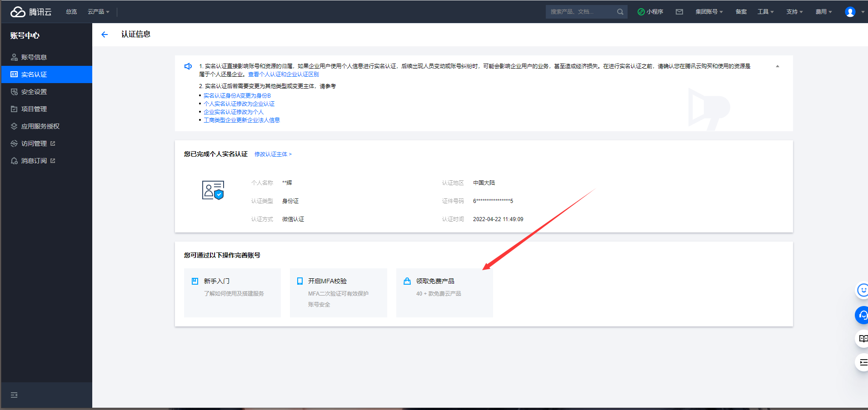Image resolution: width=868 pixels, height=410 pixels.
Task: Click the user avatar icon
Action: click(x=850, y=12)
